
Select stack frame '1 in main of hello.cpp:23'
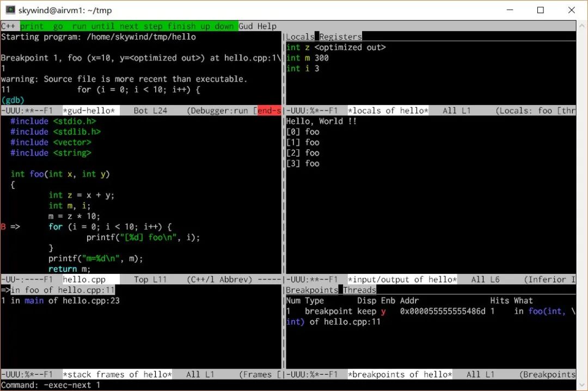(60, 301)
